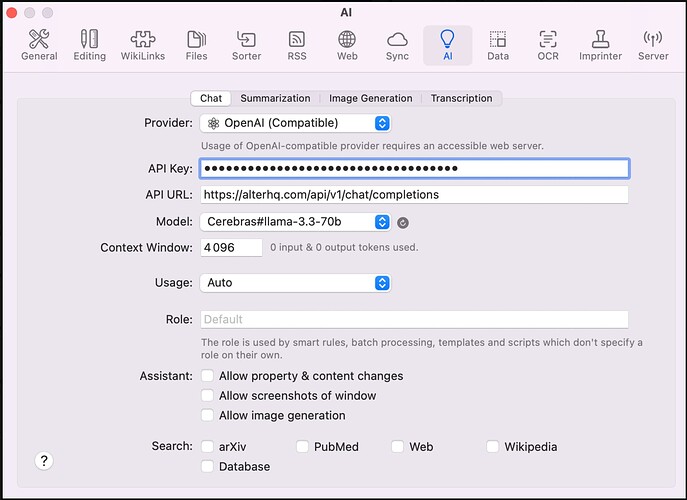The width and height of the screenshot is (687, 500).
Task: Enable Allow property & content changes
Action: (207, 376)
